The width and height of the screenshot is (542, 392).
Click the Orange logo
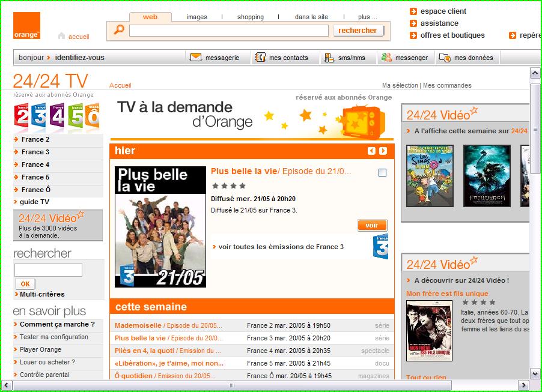[26, 26]
